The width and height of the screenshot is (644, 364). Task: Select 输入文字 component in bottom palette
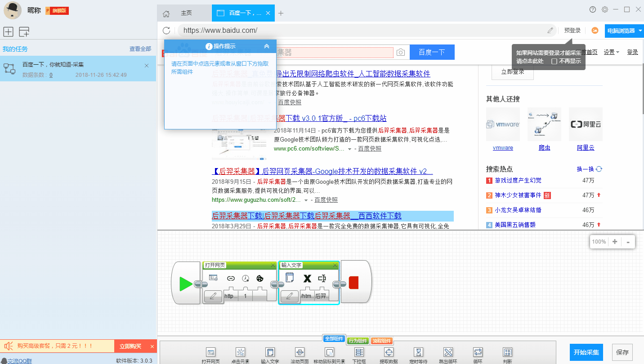point(270,355)
